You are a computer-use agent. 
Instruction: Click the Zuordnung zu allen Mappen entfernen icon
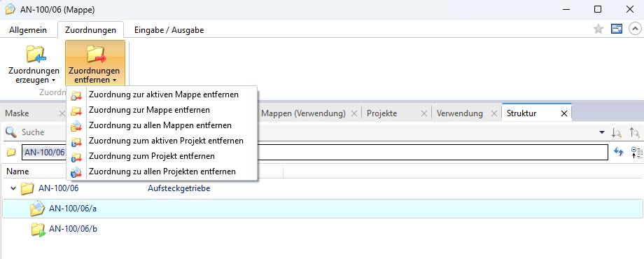click(x=76, y=125)
